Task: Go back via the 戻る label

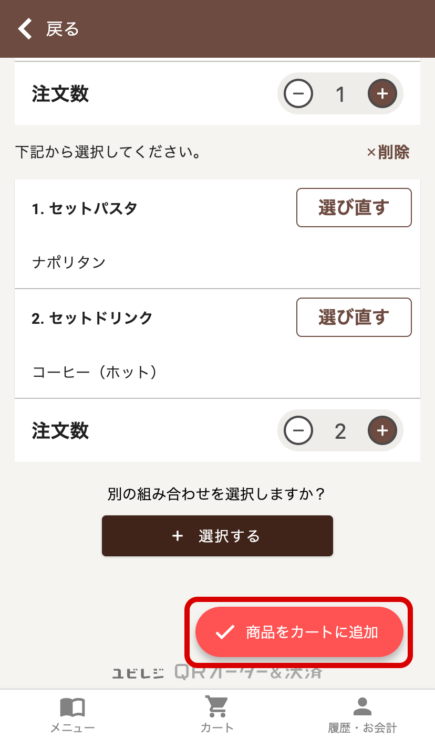Action: coord(62,29)
